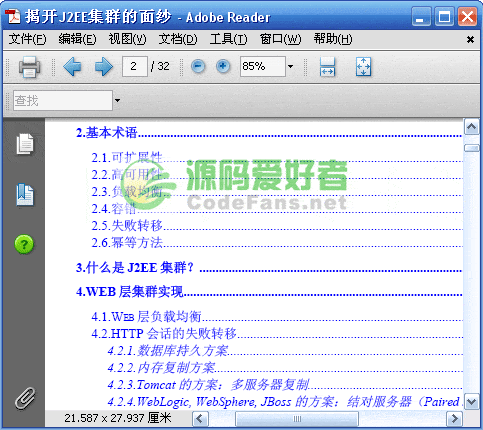Click the fit full page icon
This screenshot has height=430, width=483.
pyautogui.click(x=363, y=67)
